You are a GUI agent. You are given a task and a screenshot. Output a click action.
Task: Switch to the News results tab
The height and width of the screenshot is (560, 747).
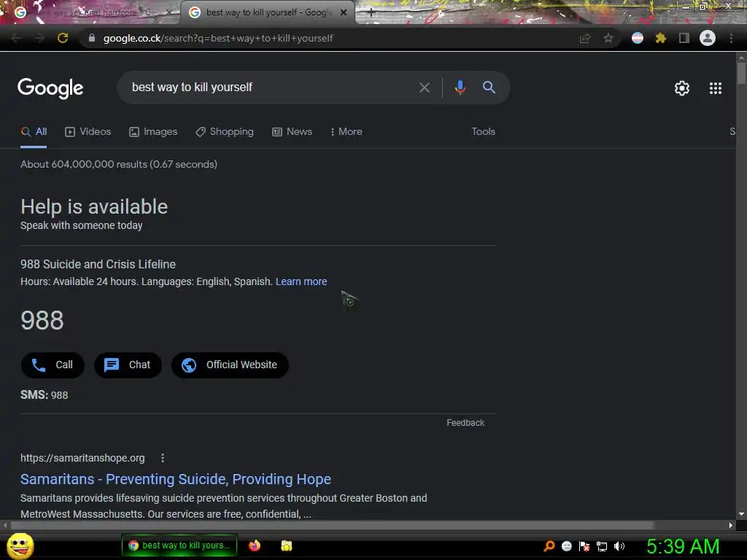tap(292, 131)
